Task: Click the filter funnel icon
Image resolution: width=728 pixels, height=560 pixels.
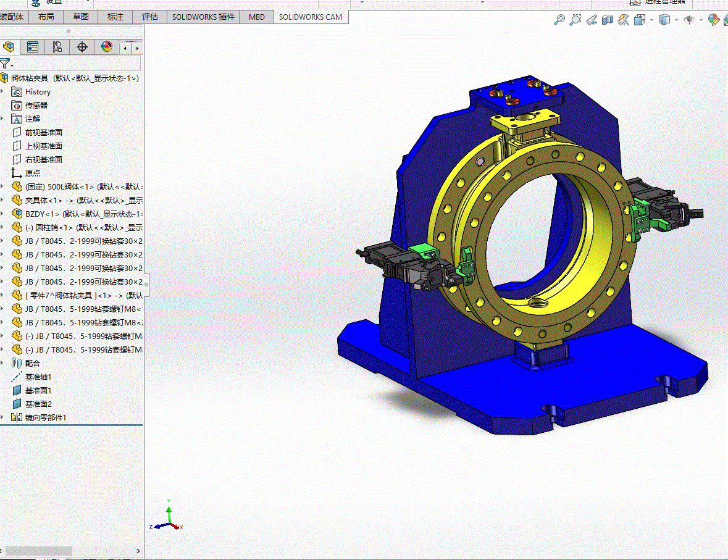Action: (x=5, y=64)
